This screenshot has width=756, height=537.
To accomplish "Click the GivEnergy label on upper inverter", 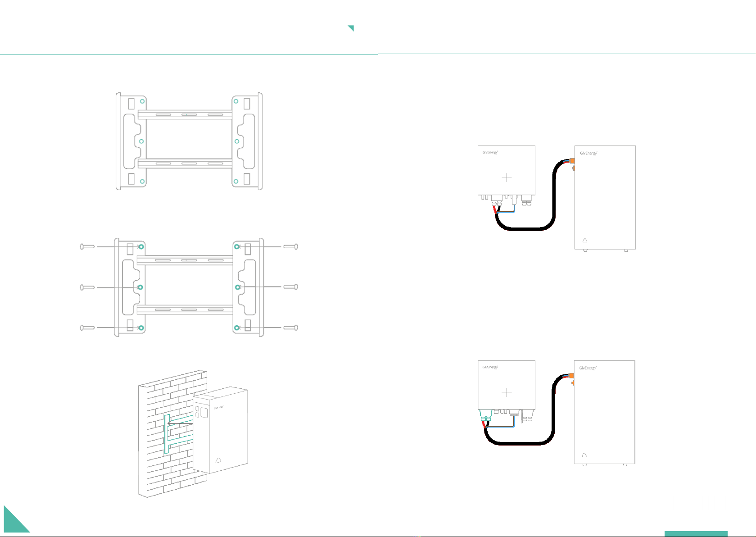I will [490, 152].
